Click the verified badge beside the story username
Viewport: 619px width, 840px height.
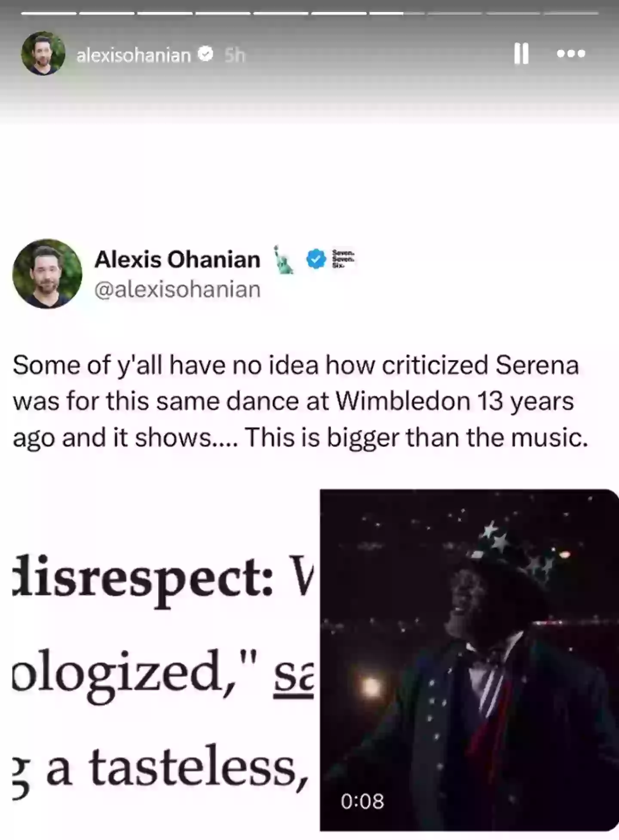(206, 54)
